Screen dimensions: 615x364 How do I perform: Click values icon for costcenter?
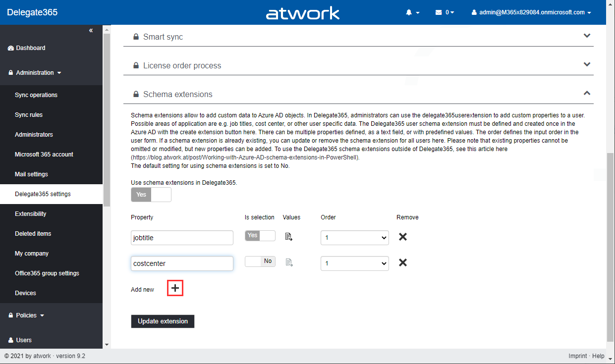pos(289,263)
